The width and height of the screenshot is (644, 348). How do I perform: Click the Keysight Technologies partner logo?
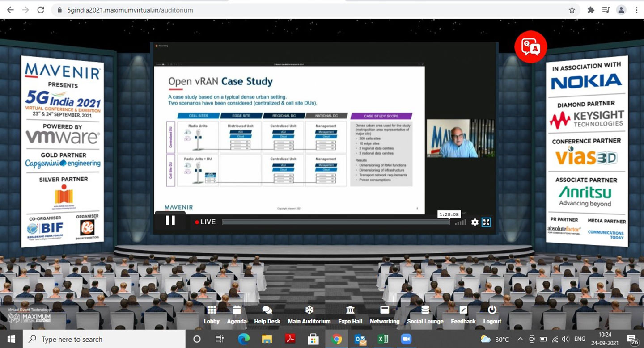pos(586,119)
